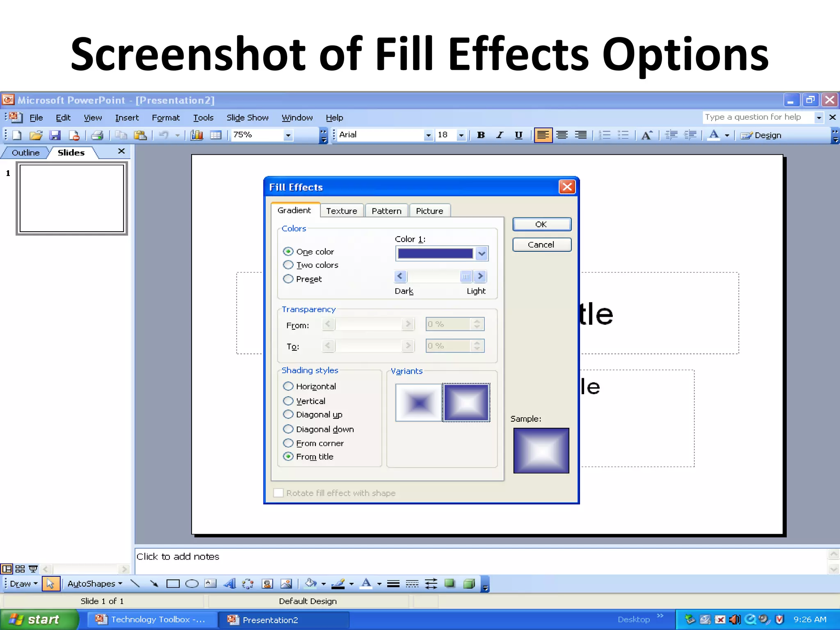Open the Draw menu dropdown

24,583
